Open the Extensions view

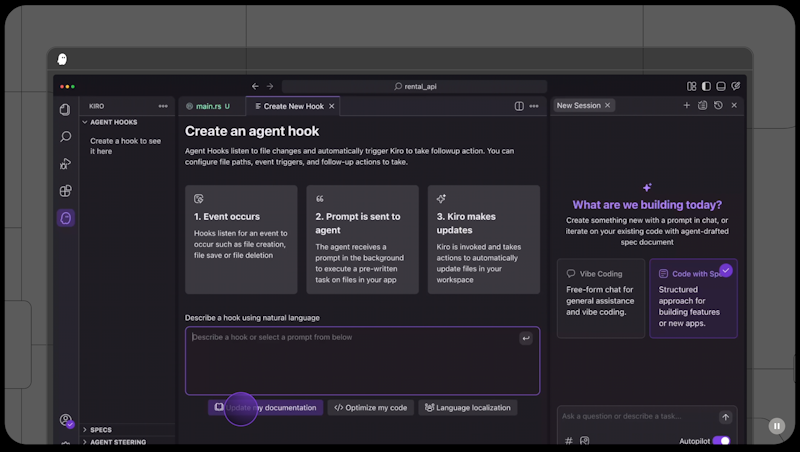point(65,191)
